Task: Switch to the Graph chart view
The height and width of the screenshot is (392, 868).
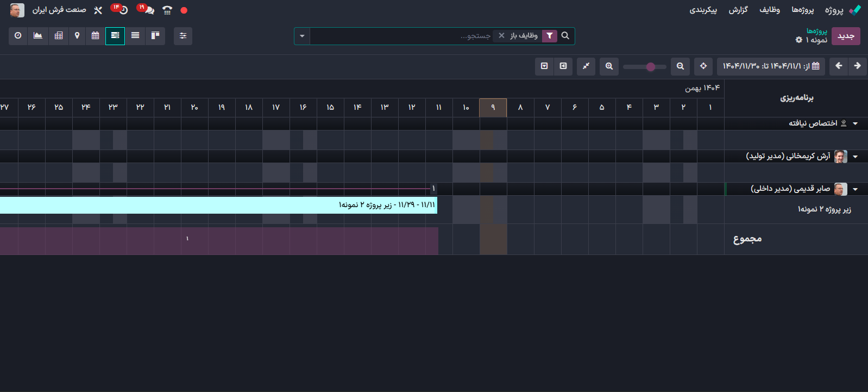Action: (x=37, y=36)
